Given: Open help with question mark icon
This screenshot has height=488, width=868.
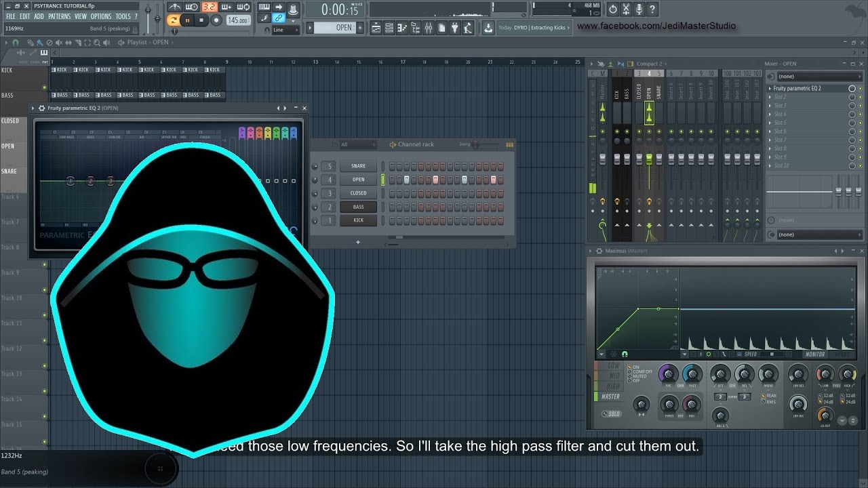Looking at the screenshot, I should pyautogui.click(x=652, y=9).
